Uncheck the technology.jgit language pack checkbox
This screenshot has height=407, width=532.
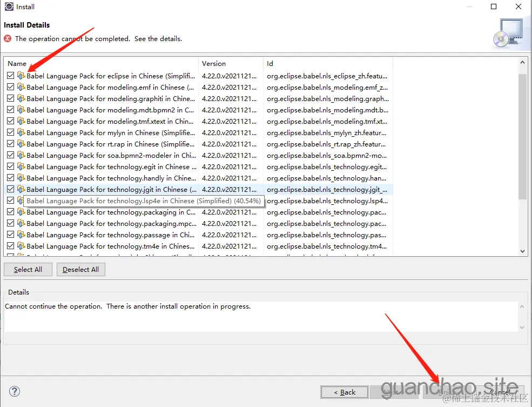(10, 189)
